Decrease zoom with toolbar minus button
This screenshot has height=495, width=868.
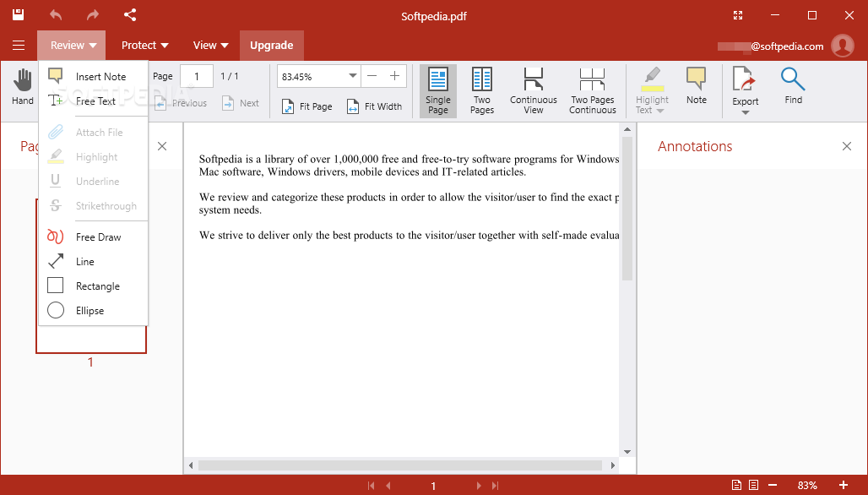pos(372,76)
